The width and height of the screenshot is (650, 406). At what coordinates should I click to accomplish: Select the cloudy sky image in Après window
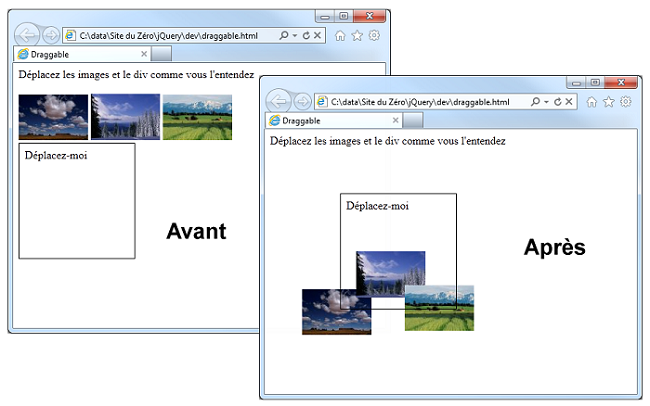[337, 312]
